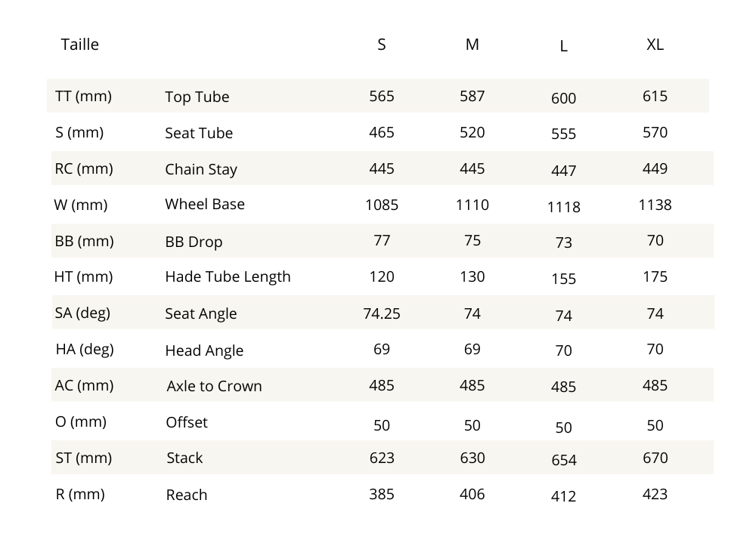
Task: Select the BB Drop row label
Action: 194,242
